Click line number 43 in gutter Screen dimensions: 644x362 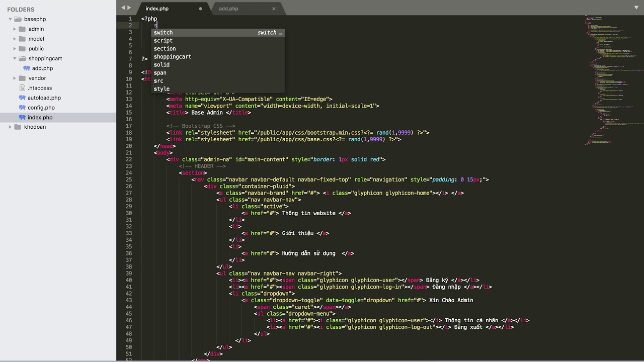coord(129,300)
